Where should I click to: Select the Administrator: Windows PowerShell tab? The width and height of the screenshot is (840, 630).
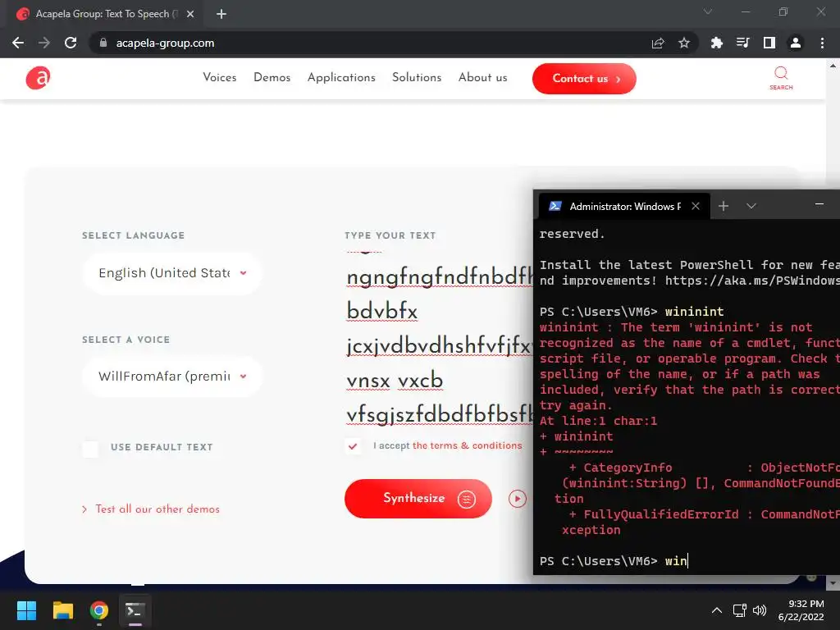point(624,206)
